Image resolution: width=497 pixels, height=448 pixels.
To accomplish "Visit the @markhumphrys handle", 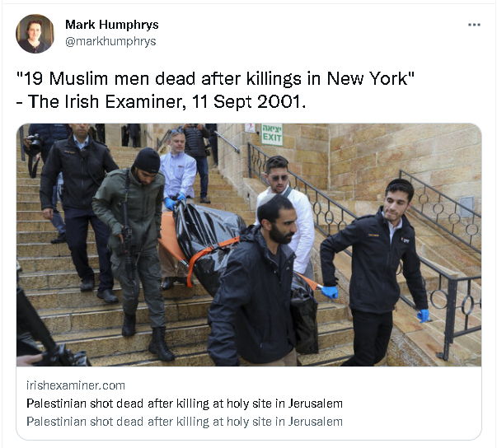I will 110,41.
